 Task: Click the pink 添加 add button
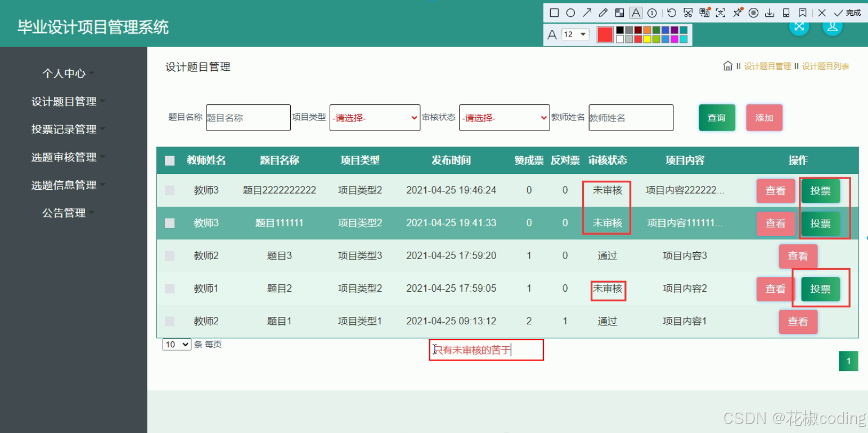tap(764, 118)
